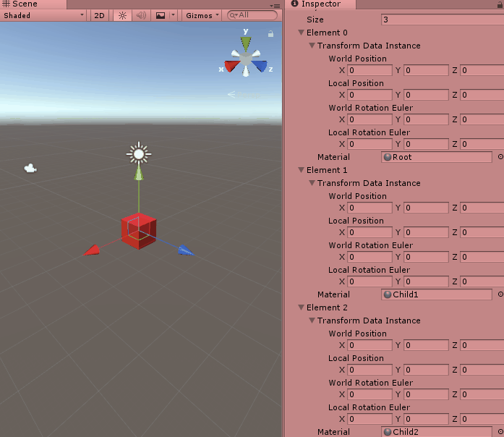Toggle 2D view mode button

coord(99,15)
